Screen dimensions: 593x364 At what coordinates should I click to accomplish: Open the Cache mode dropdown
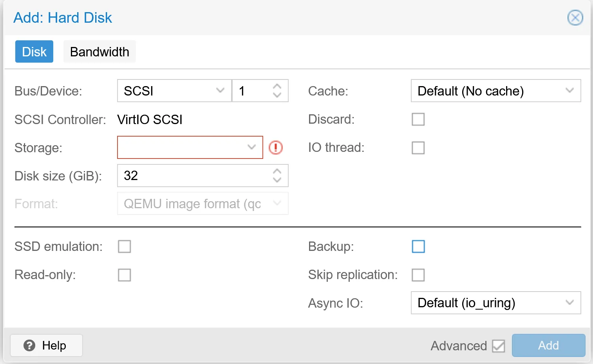(570, 91)
